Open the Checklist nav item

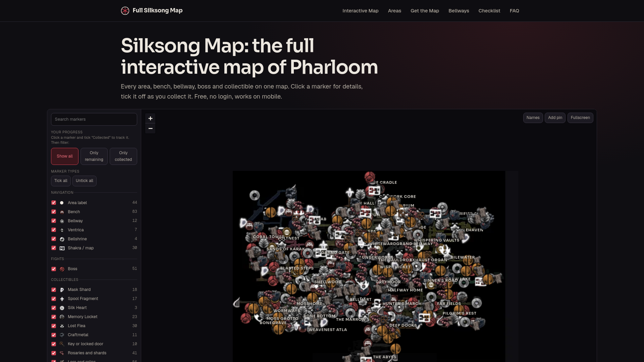click(489, 11)
